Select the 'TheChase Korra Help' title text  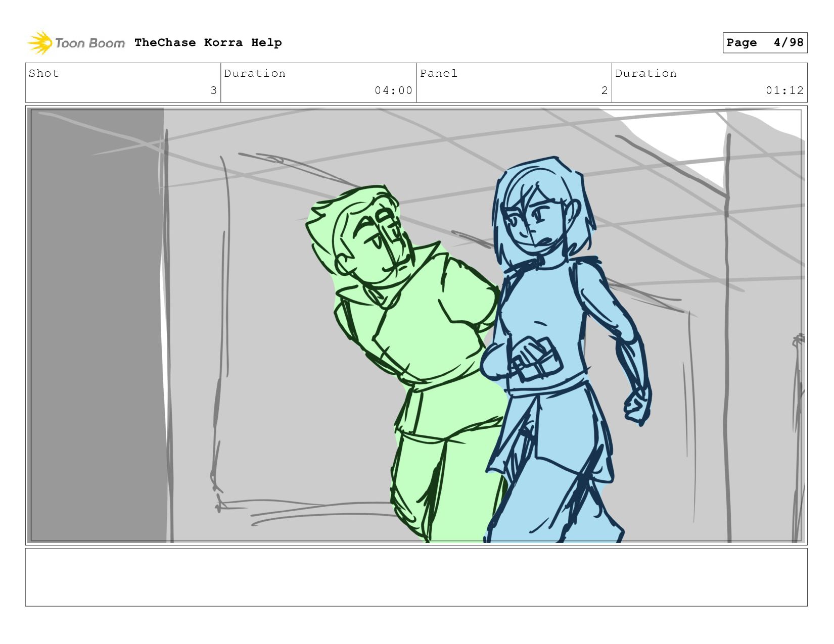208,42
